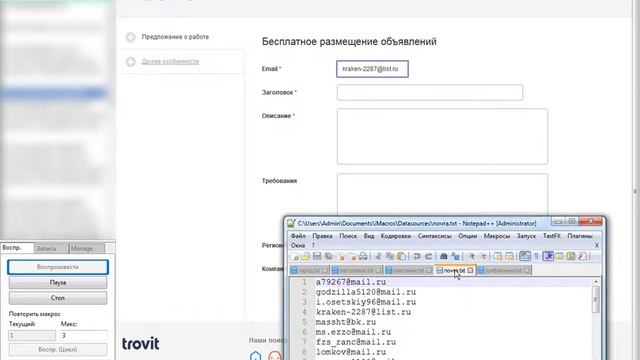The width and height of the screenshot is (640, 360).
Task: Open the Окна menu in Notepad++
Action: 298,245
